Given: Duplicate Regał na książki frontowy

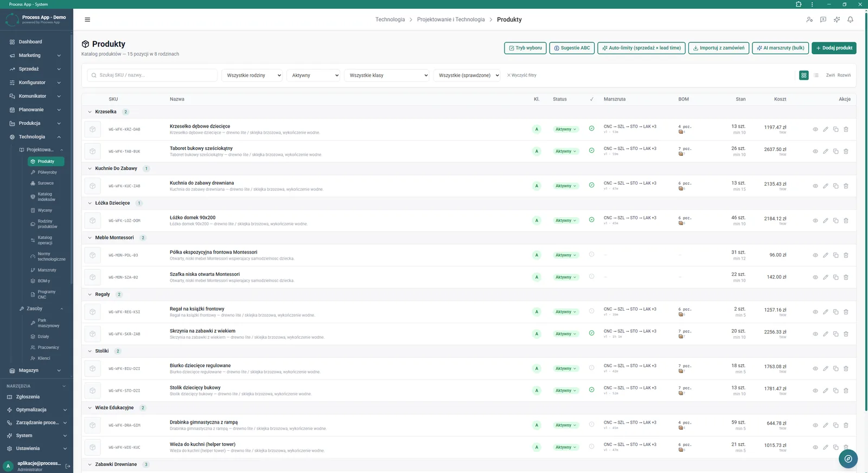Looking at the screenshot, I should [835, 312].
